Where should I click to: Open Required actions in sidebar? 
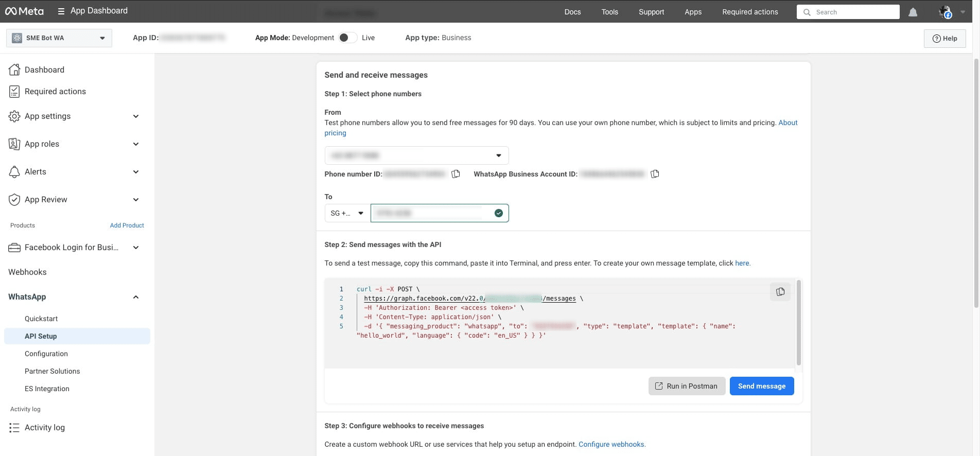point(55,92)
